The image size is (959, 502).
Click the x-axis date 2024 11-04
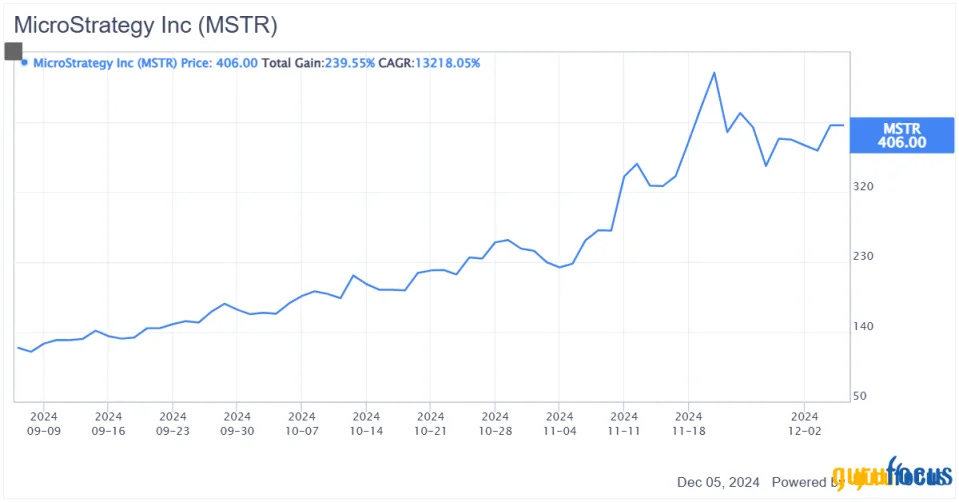[559, 424]
